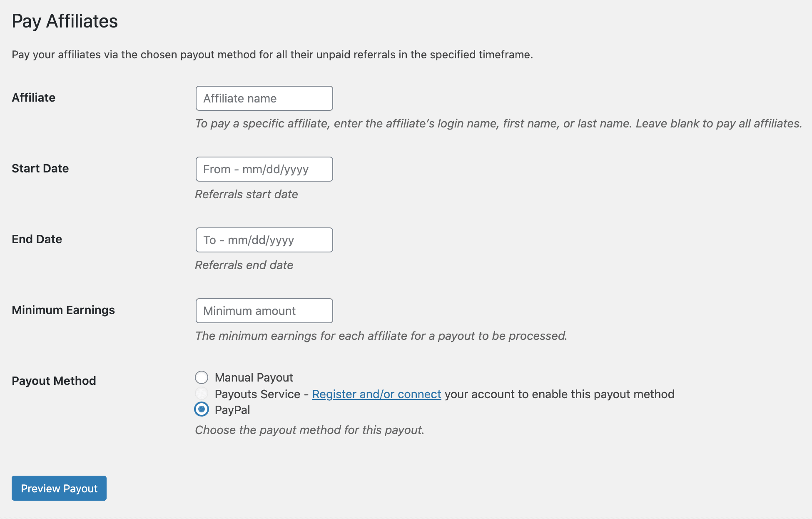
Task: Click the Minimum amount input box
Action: pos(264,311)
